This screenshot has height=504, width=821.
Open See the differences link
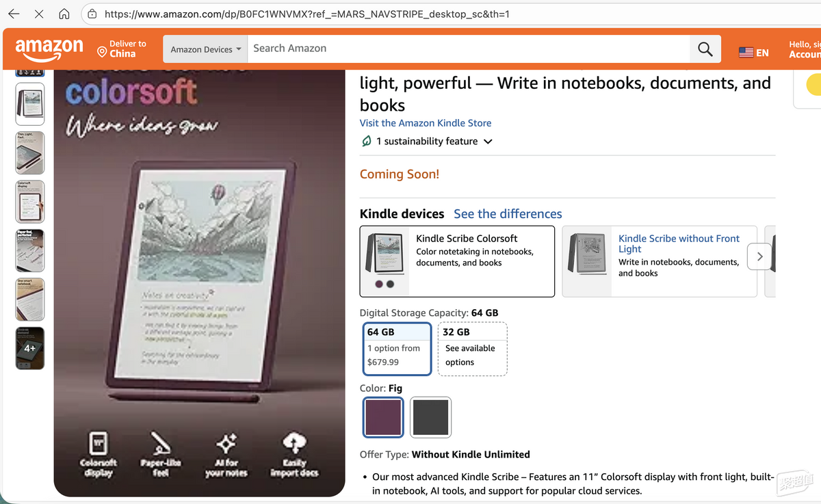[x=508, y=214]
